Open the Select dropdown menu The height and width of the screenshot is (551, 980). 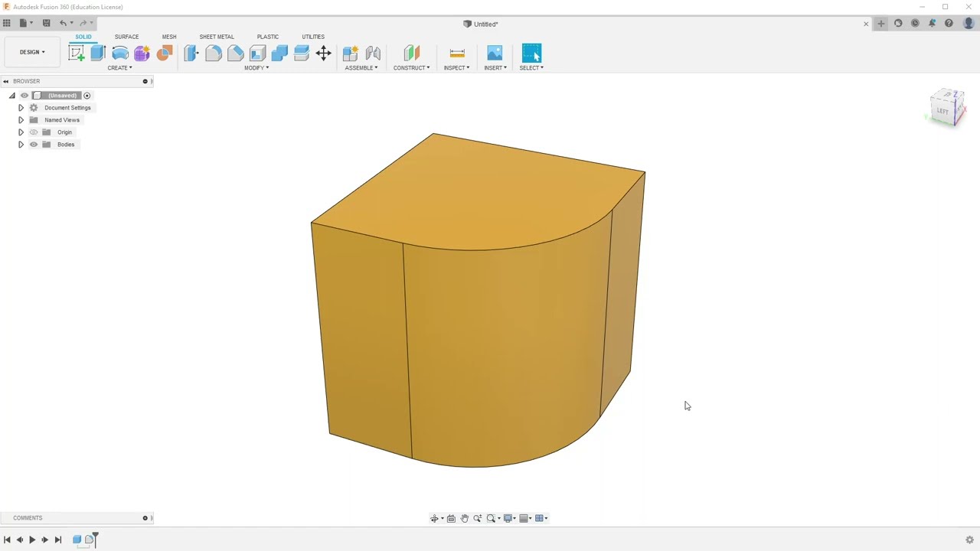tap(531, 68)
